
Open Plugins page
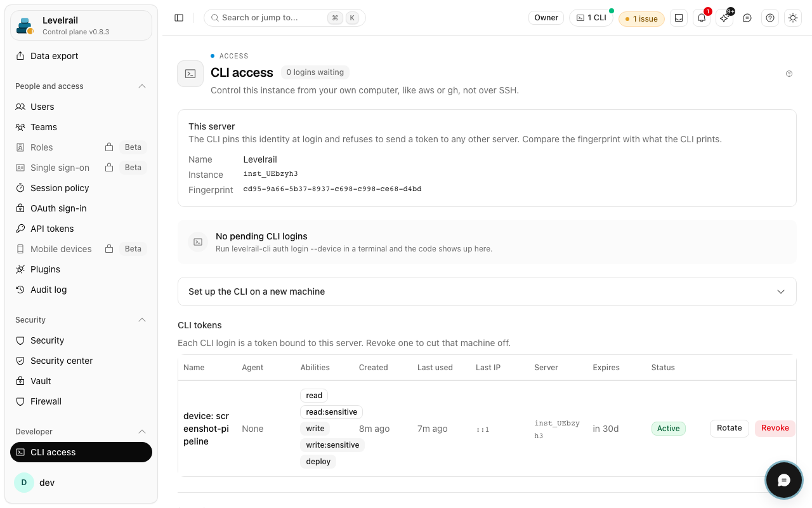click(x=81, y=269)
